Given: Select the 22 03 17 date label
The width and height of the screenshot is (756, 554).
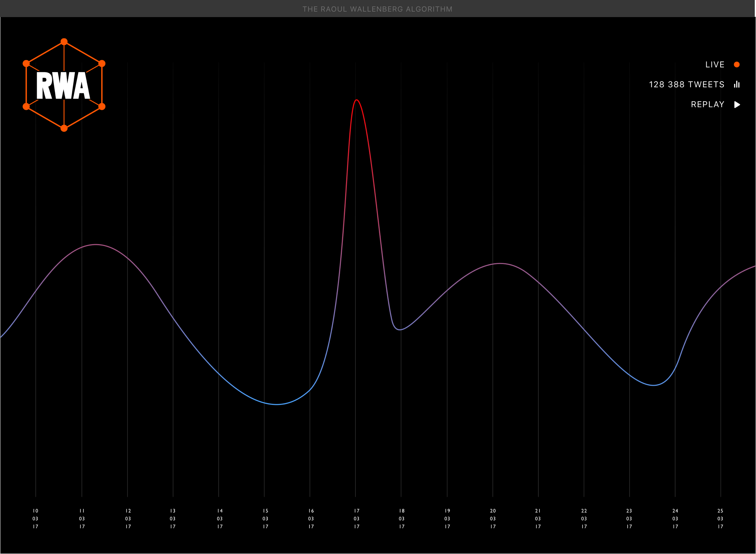Looking at the screenshot, I should [584, 518].
